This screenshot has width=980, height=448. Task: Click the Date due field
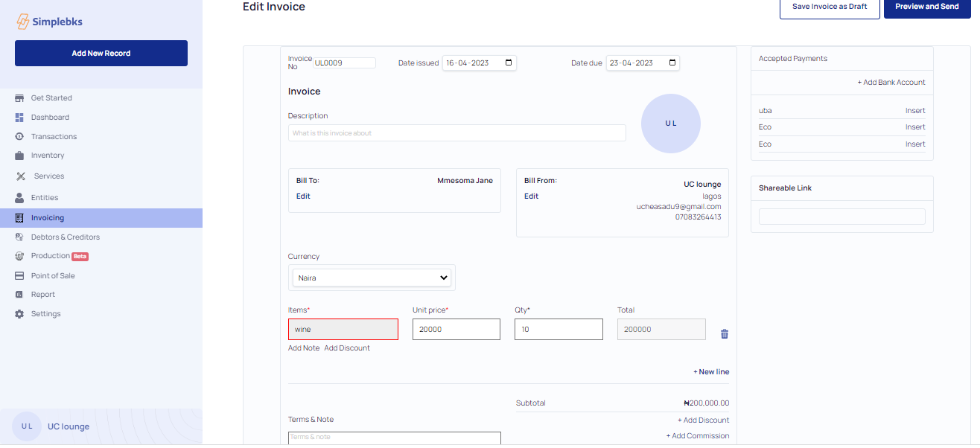643,63
